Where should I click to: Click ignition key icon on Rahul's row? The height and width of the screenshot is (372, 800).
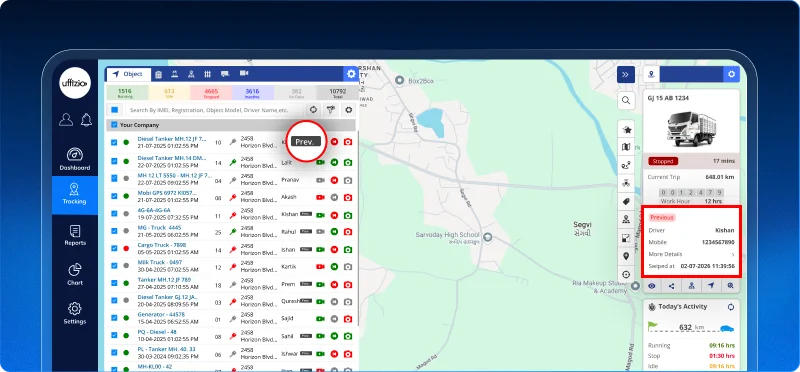click(233, 231)
